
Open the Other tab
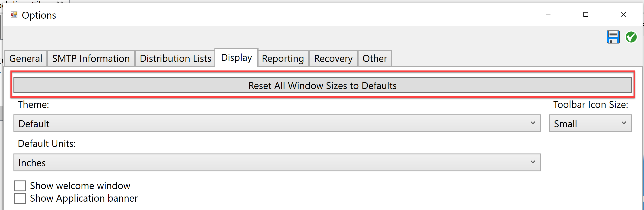coord(375,58)
